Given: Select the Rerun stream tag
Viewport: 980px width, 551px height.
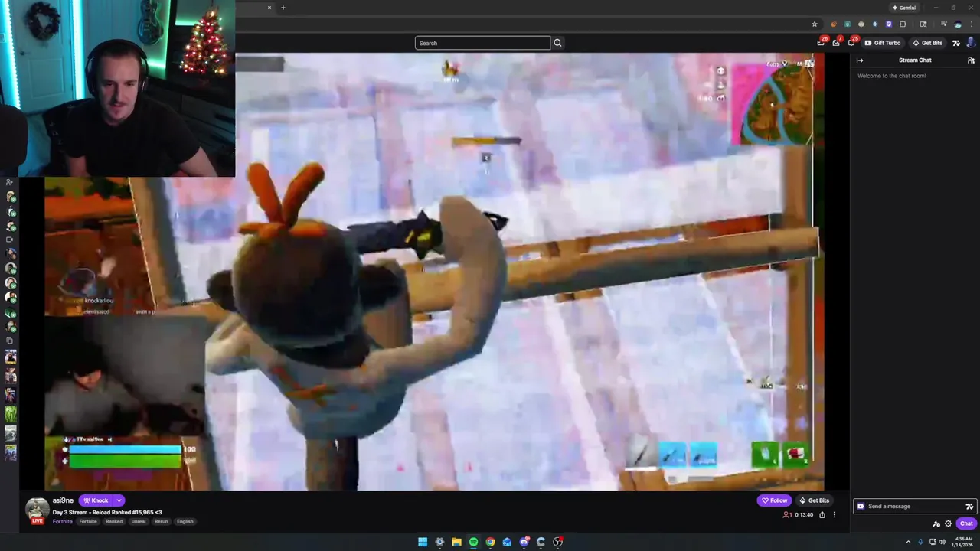Looking at the screenshot, I should point(162,521).
